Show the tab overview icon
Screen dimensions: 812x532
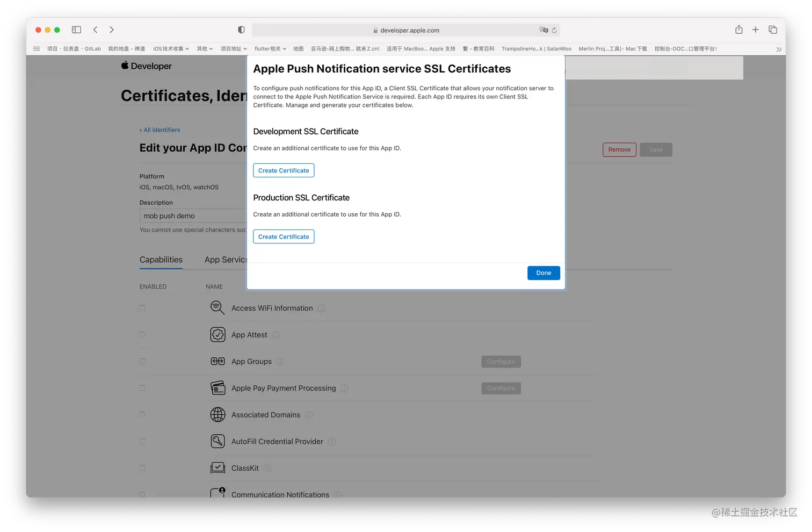[773, 30]
